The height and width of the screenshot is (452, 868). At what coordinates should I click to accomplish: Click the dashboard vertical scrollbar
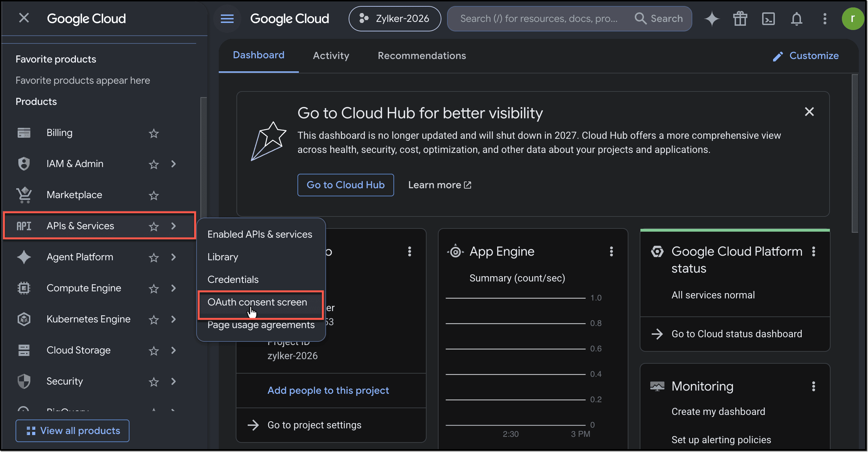point(855,154)
